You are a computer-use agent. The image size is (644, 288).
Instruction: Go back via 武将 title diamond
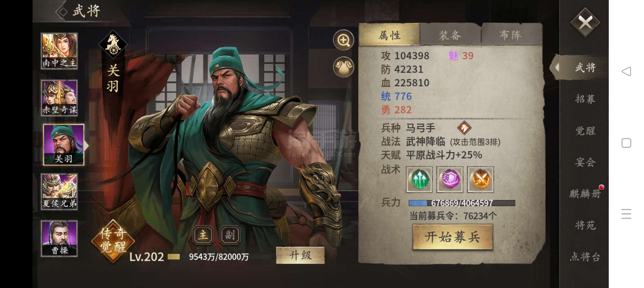(x=62, y=12)
